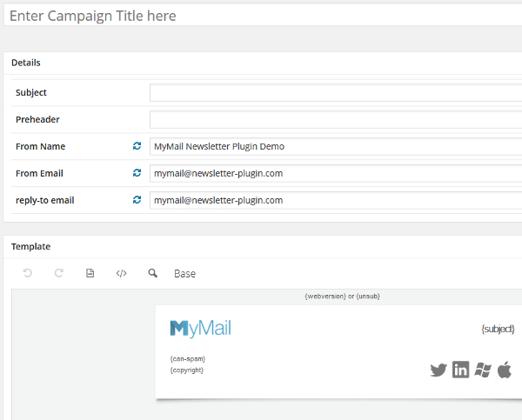Click the Details panel header

coord(263,63)
